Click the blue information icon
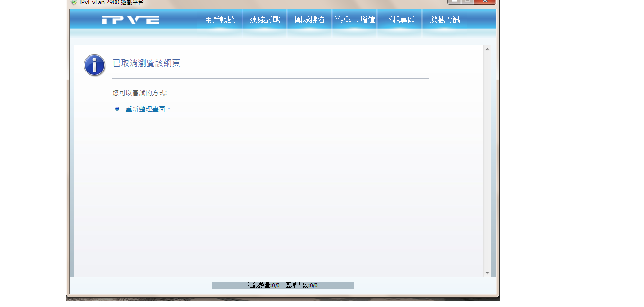This screenshot has height=307, width=644. [x=94, y=65]
